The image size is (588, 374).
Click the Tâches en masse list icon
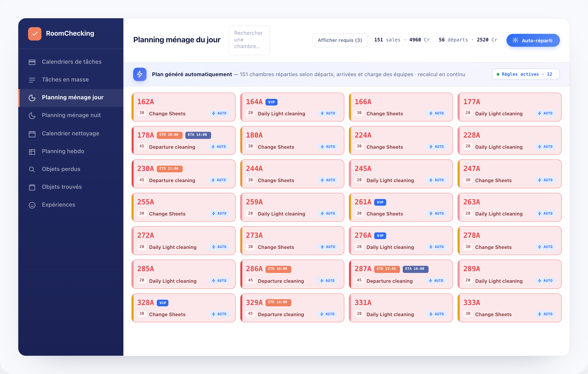[x=32, y=80]
